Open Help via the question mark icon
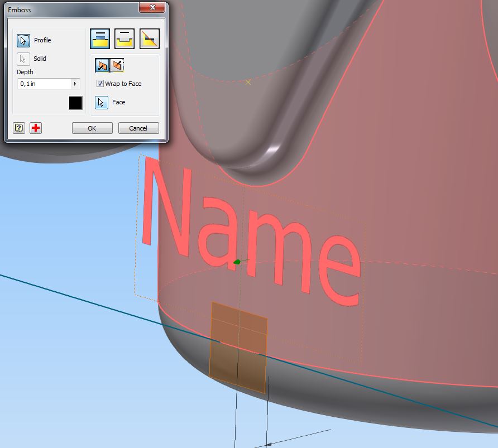Screen dimensions: 498x448 tap(18, 128)
